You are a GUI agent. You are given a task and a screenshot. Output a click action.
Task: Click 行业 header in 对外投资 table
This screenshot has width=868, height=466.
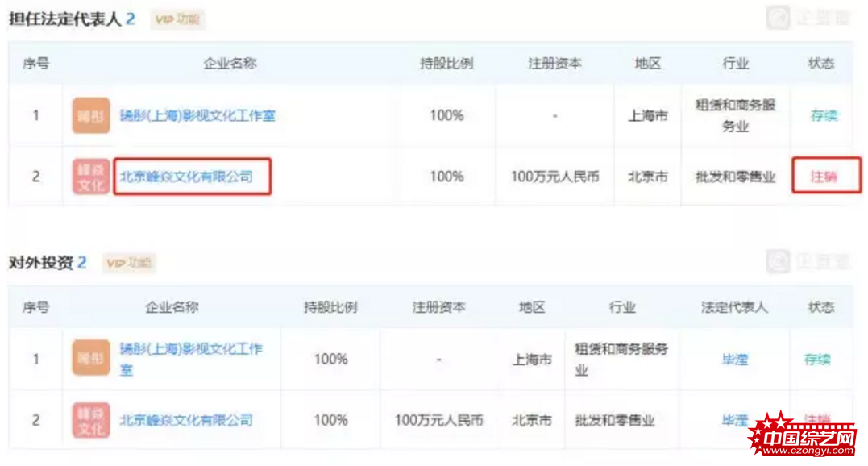pos(622,307)
